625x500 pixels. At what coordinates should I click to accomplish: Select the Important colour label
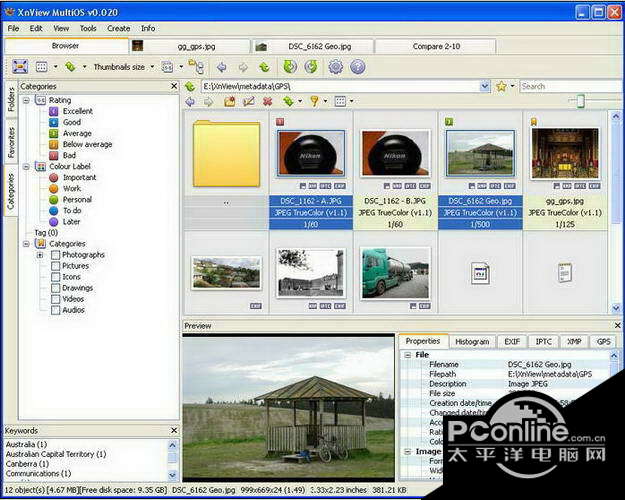[80, 178]
